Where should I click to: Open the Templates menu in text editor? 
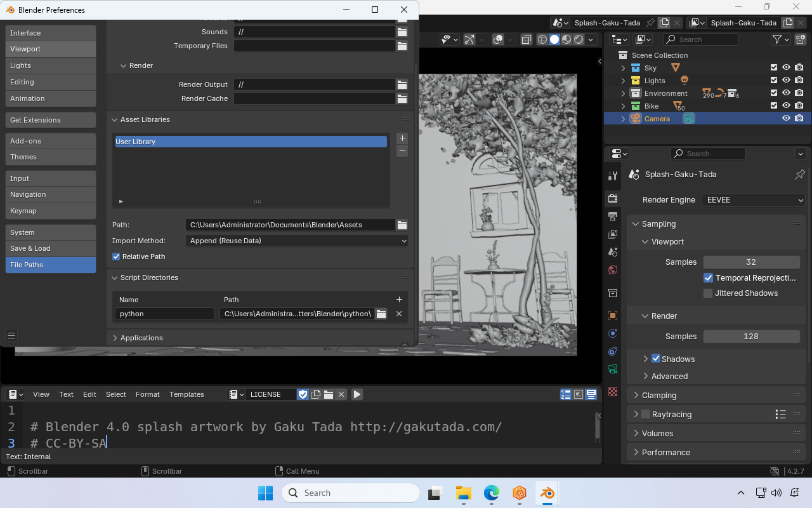point(187,394)
